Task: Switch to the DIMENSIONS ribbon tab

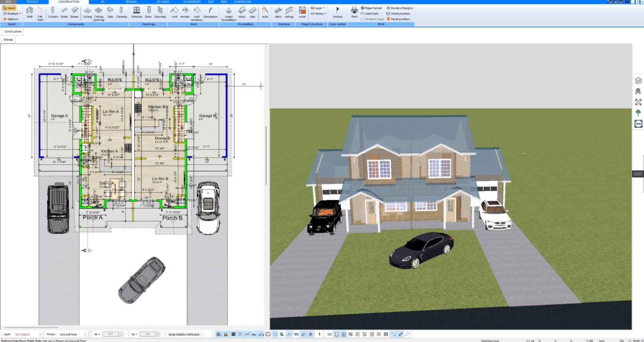Action: point(242,2)
